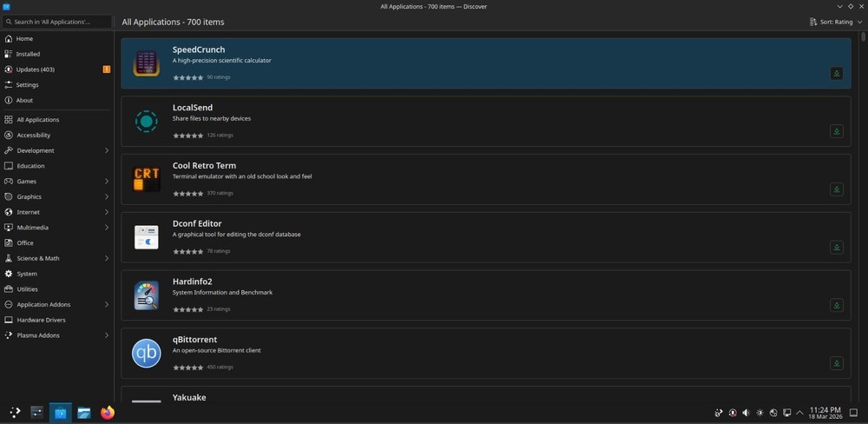The image size is (868, 424).
Task: Open the Dolphin file manager taskbar icon
Action: point(84,413)
